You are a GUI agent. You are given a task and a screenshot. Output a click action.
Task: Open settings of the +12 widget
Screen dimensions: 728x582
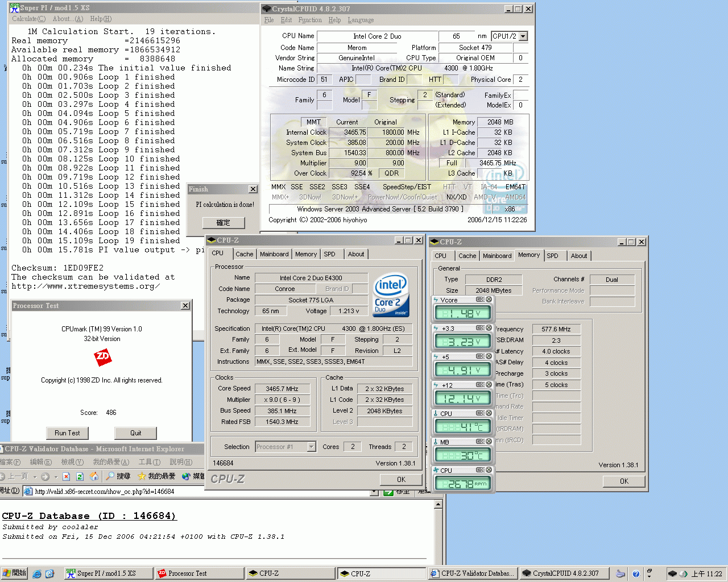tap(480, 385)
